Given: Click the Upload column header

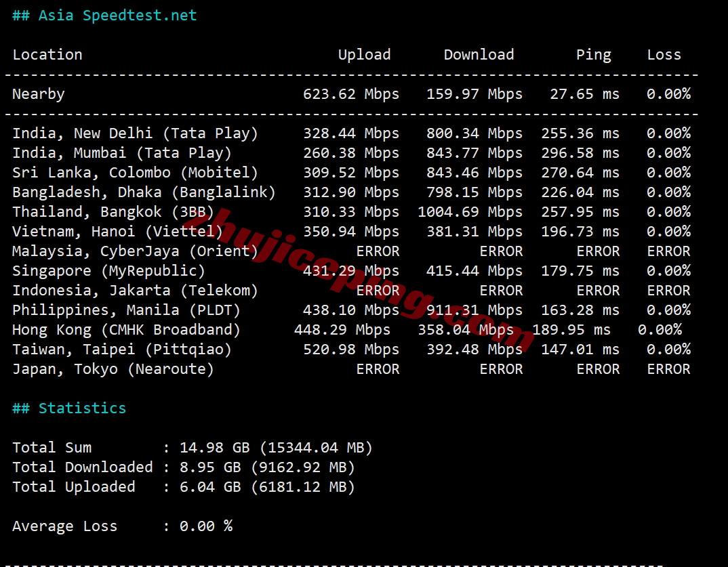Looking at the screenshot, I should coord(364,55).
